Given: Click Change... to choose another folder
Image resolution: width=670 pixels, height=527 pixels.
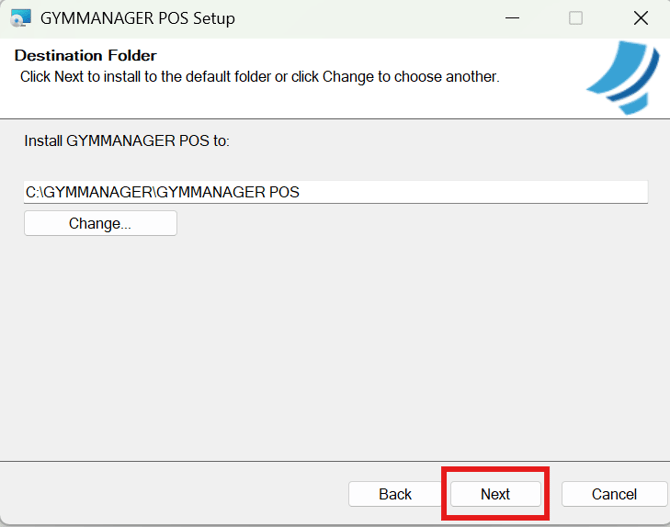Looking at the screenshot, I should [x=100, y=223].
